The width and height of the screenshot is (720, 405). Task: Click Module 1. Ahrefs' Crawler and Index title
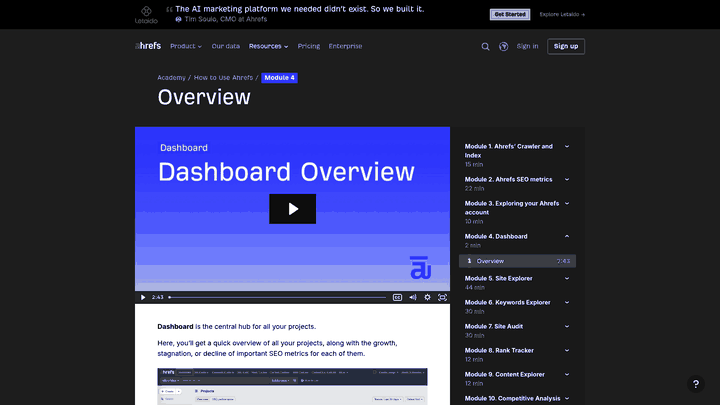click(x=509, y=151)
